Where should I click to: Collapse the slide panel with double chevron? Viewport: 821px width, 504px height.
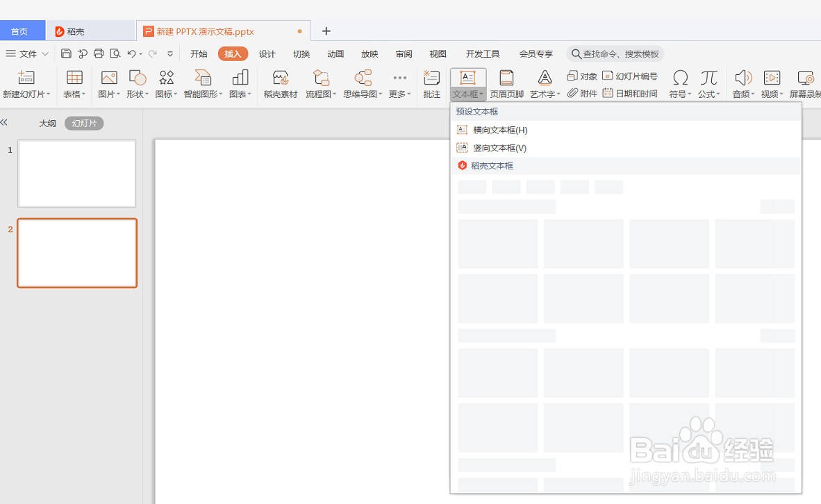[x=4, y=122]
